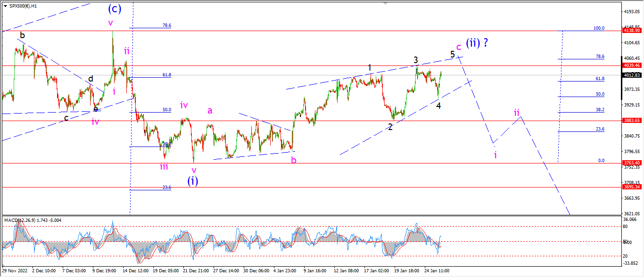Image resolution: width=644 pixels, height=277 pixels.
Task: Select the red 3695.34 price tag
Action: (x=632, y=187)
